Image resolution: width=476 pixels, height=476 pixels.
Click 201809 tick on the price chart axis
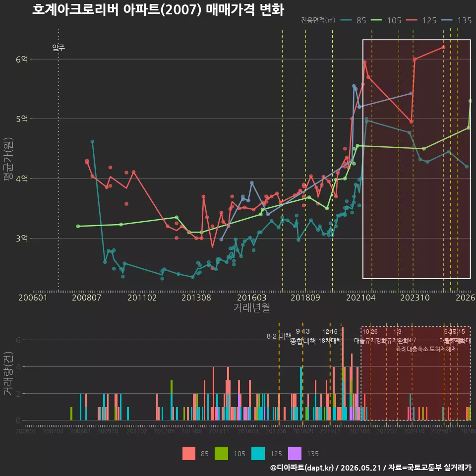coord(305,297)
